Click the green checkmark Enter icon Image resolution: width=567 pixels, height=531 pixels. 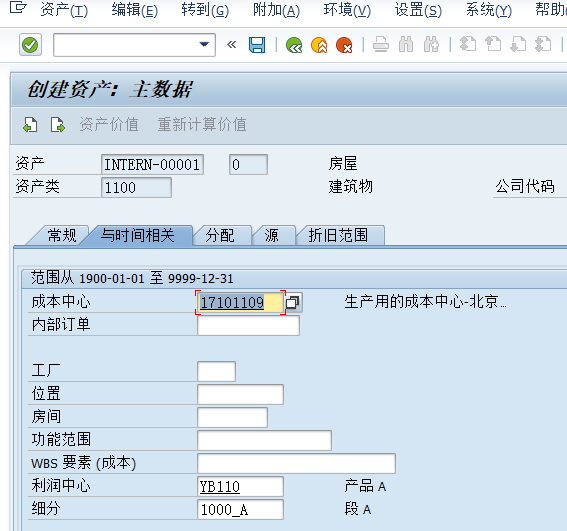[x=30, y=45]
